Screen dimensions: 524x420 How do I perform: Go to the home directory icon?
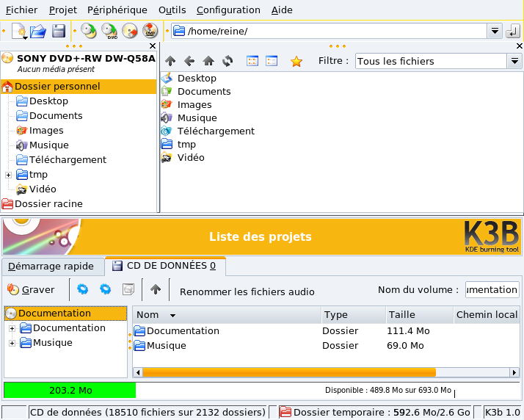coord(208,62)
